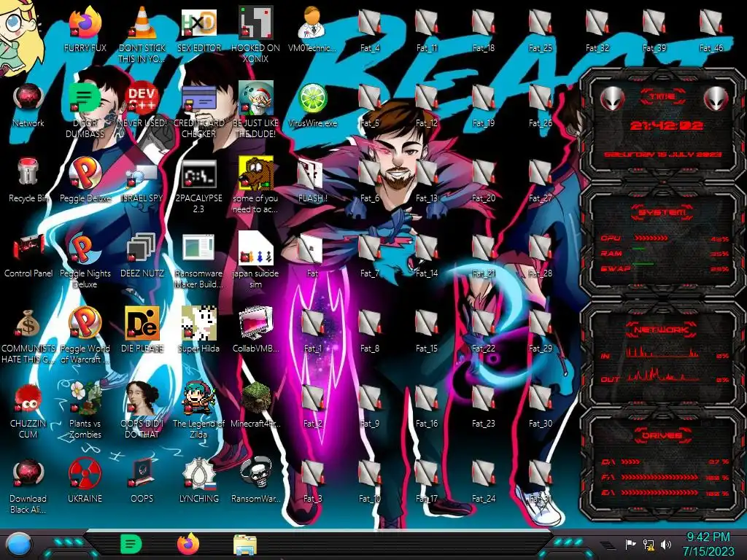Viewport: 747px width, 560px height.
Task: Select the Fat_1 file icon
Action: pyautogui.click(x=312, y=323)
